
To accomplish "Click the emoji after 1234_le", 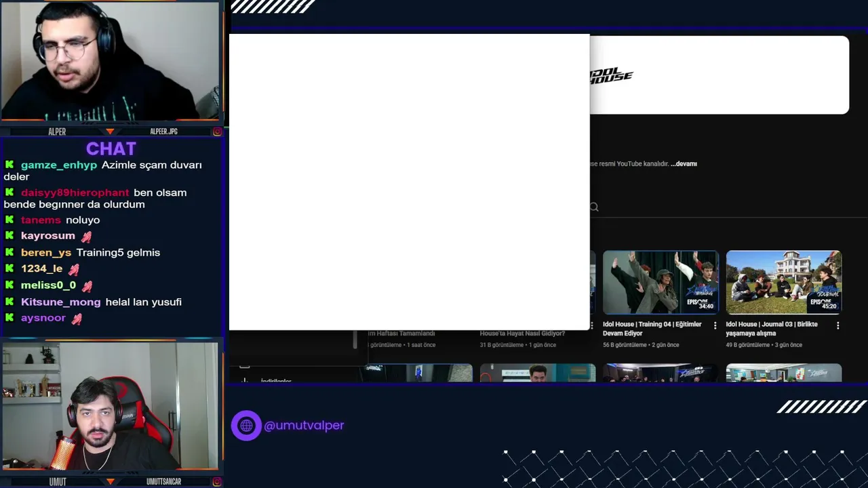I will 74,269.
